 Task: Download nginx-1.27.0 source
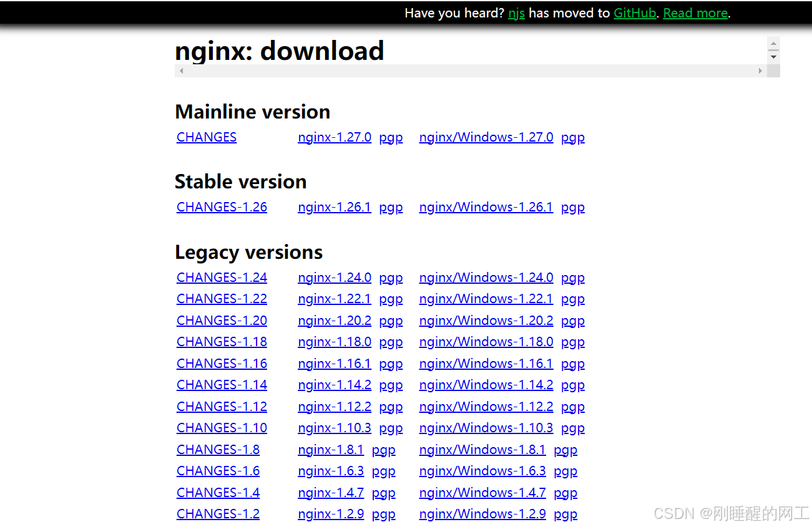pyautogui.click(x=335, y=137)
